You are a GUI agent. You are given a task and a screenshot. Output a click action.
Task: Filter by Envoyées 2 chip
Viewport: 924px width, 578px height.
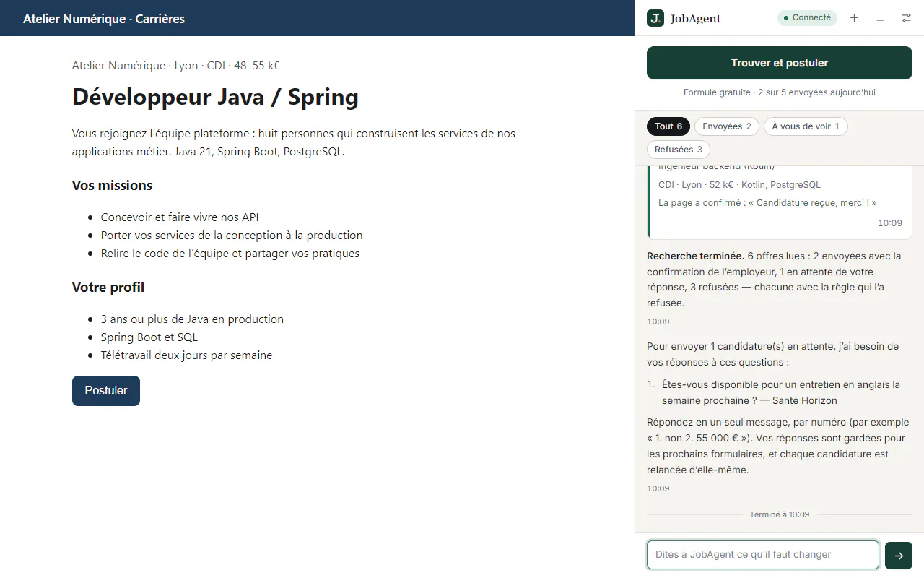coord(727,126)
